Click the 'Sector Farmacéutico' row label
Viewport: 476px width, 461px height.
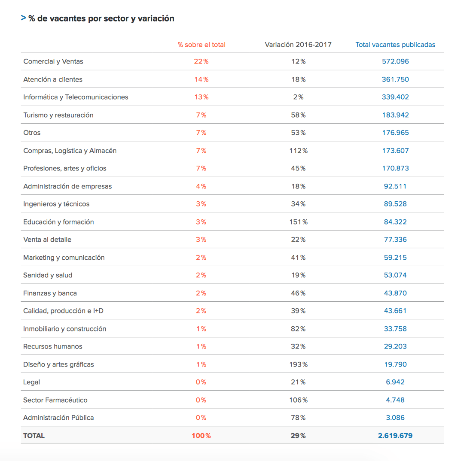(55, 400)
